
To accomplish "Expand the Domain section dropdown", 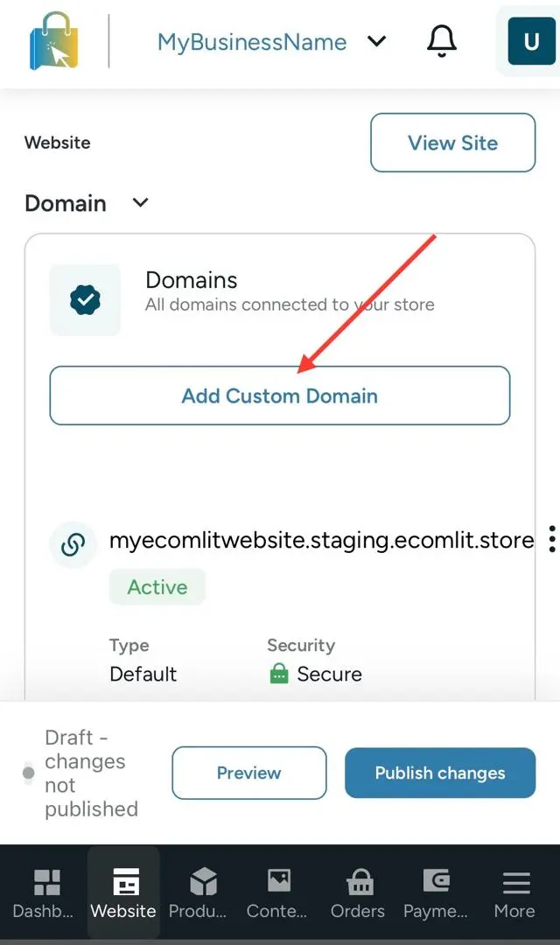I will (x=141, y=202).
